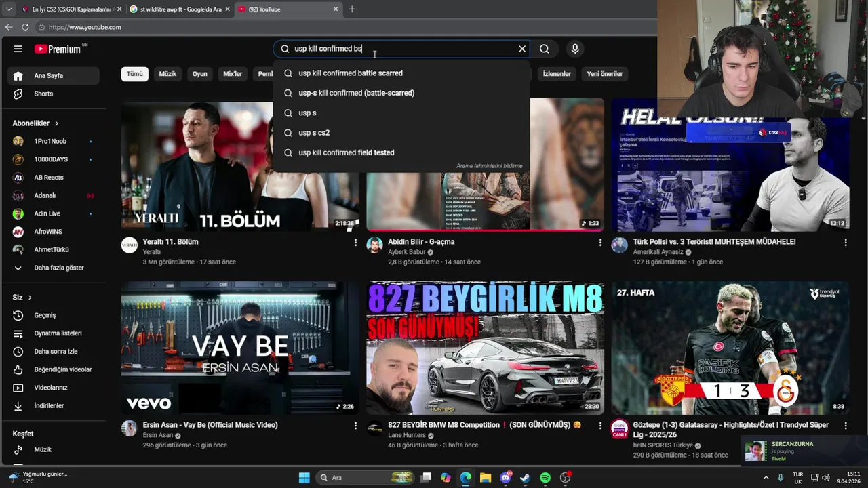
Task: Expand 'Daha fazla göster' in subscriptions
Action: 54,268
